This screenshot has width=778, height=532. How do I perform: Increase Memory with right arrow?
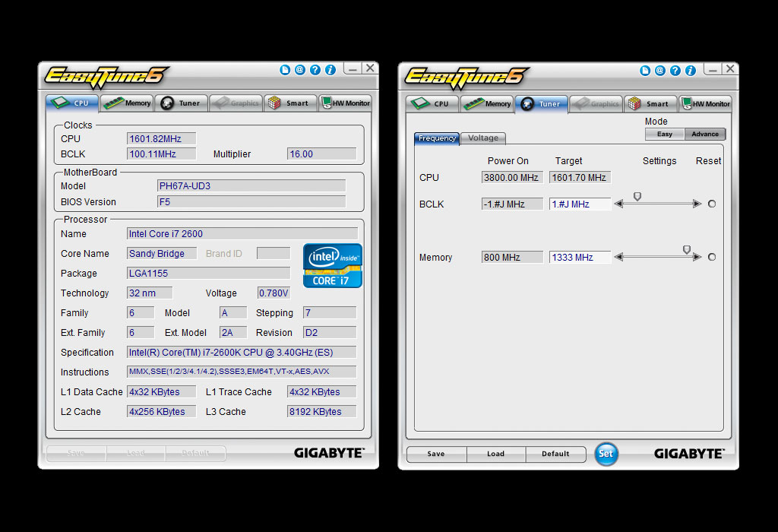697,257
